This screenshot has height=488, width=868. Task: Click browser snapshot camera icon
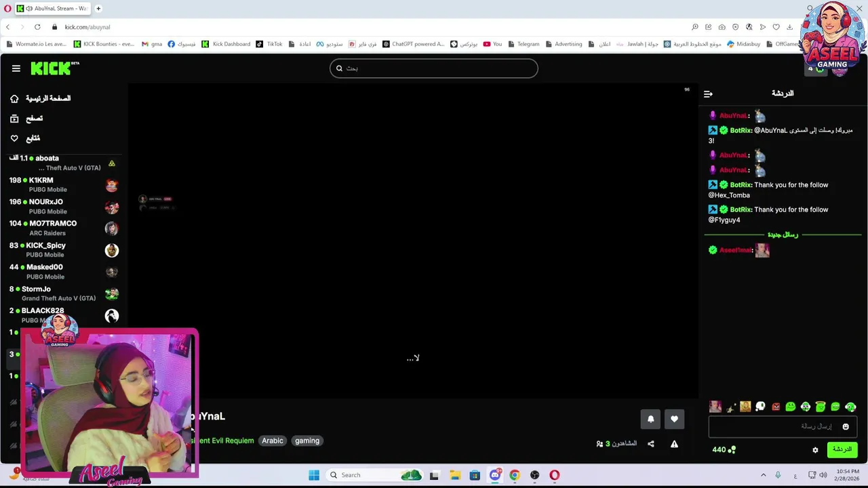point(722,27)
